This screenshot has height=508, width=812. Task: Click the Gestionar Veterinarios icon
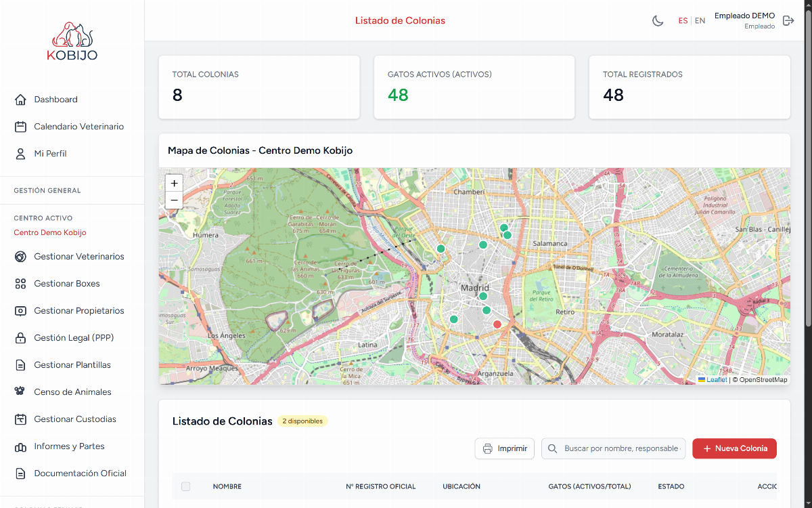[x=20, y=257]
